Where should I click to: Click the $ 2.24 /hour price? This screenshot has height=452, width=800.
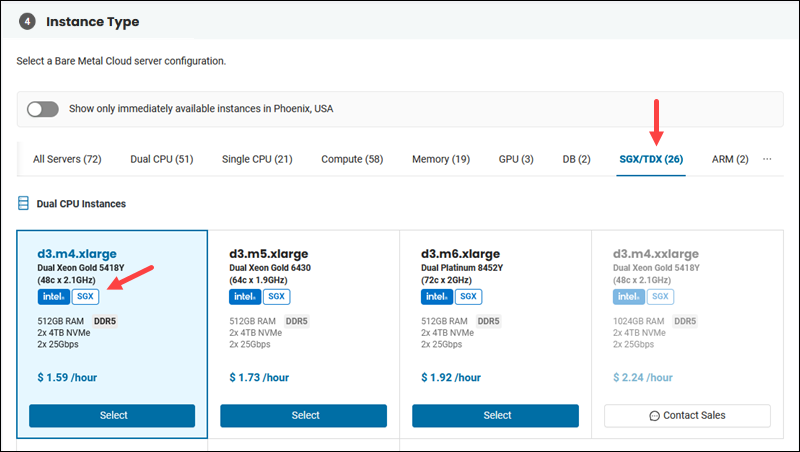pos(642,378)
